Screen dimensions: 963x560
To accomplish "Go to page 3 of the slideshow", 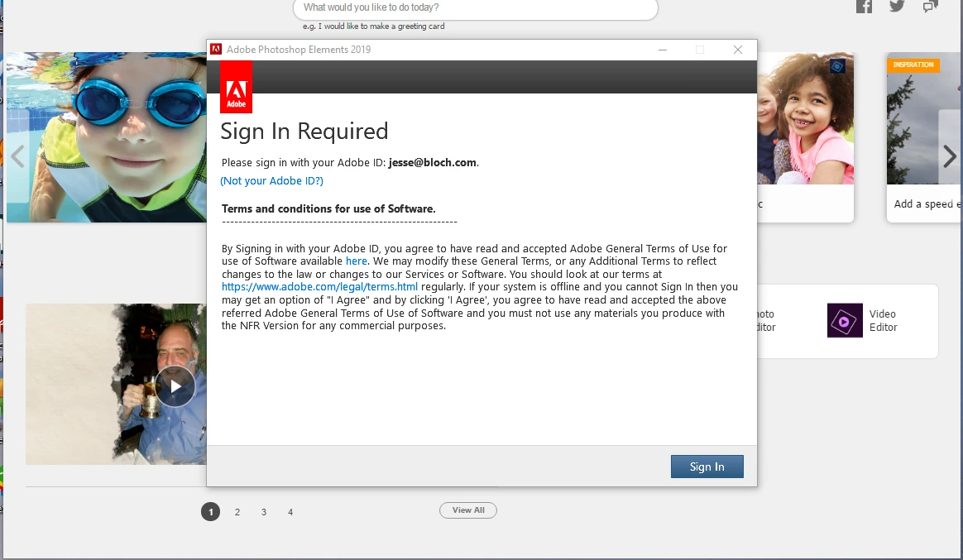I will click(263, 512).
